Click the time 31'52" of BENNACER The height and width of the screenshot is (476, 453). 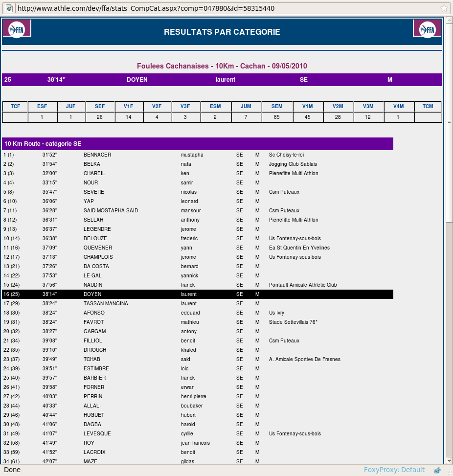(50, 155)
